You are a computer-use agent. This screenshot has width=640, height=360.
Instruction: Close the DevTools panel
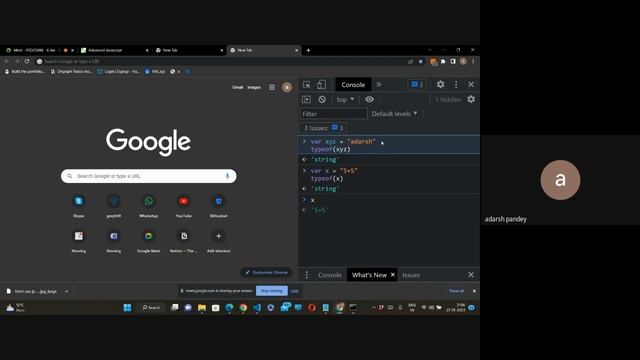click(471, 84)
